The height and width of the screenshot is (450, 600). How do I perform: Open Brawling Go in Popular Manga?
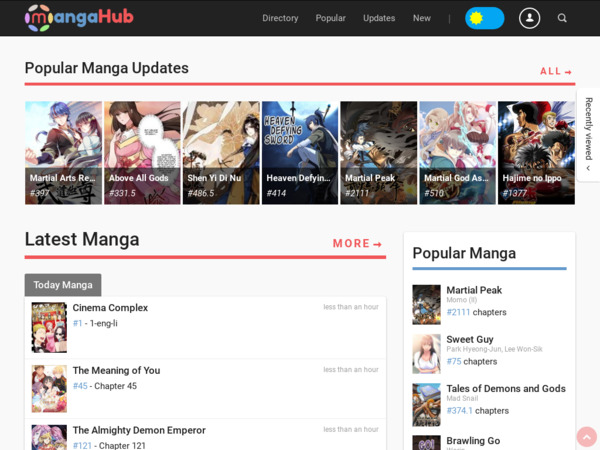tap(473, 441)
